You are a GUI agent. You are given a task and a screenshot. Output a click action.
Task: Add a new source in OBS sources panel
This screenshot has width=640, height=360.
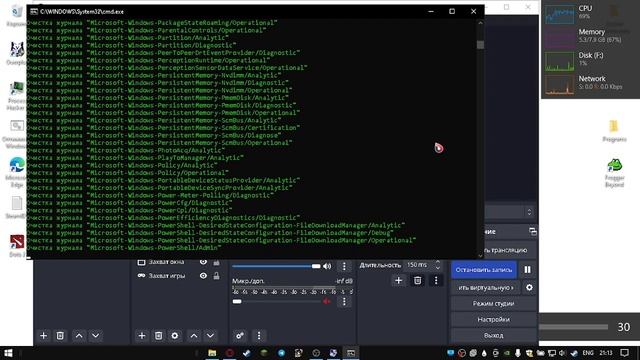tap(142, 336)
